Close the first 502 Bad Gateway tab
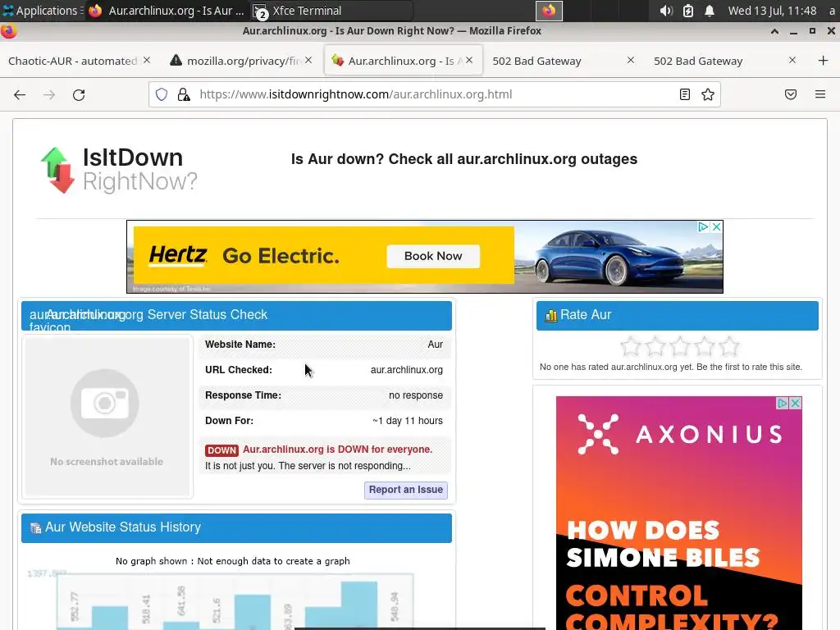This screenshot has width=840, height=630. pyautogui.click(x=631, y=61)
